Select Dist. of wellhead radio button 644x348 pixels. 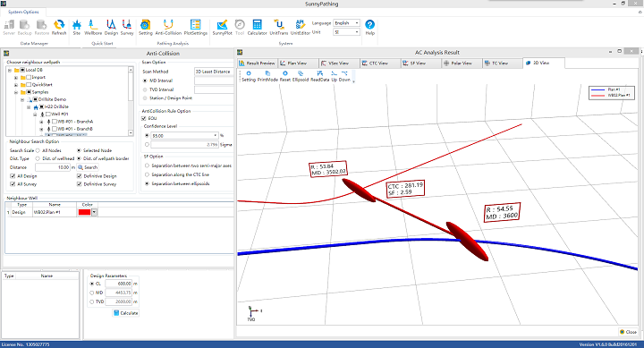(38, 158)
